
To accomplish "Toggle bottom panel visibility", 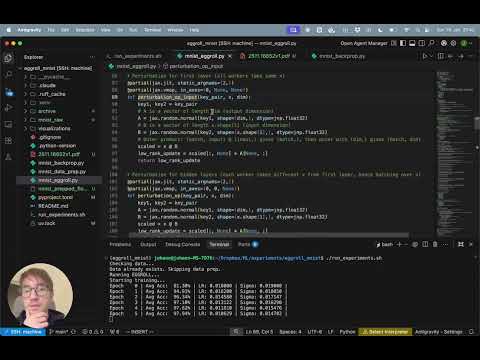I will 412,43.
